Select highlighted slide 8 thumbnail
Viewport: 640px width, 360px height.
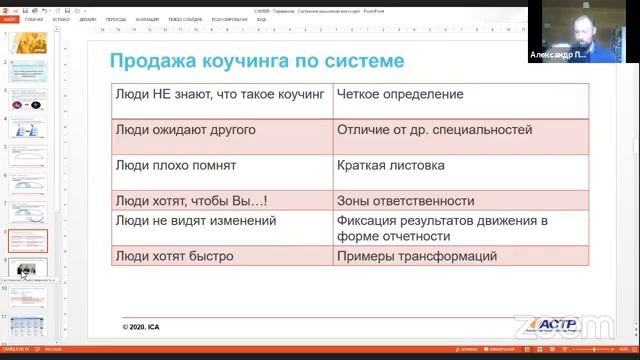click(28, 241)
